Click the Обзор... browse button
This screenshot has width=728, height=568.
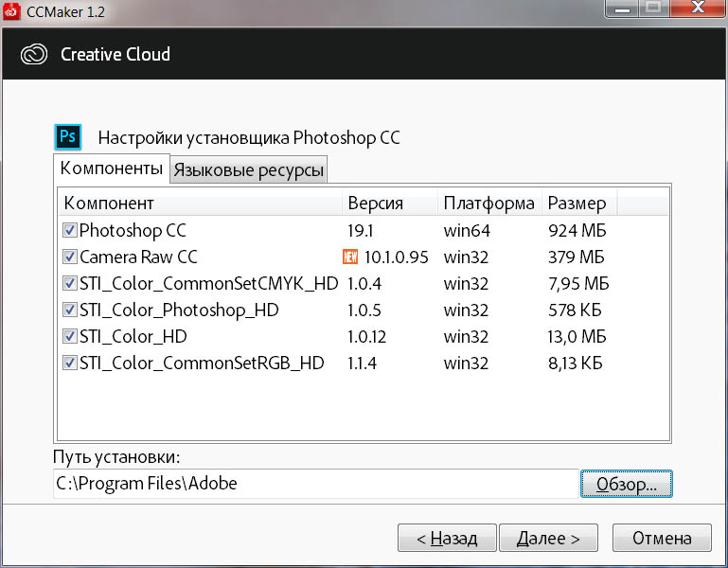tap(626, 484)
